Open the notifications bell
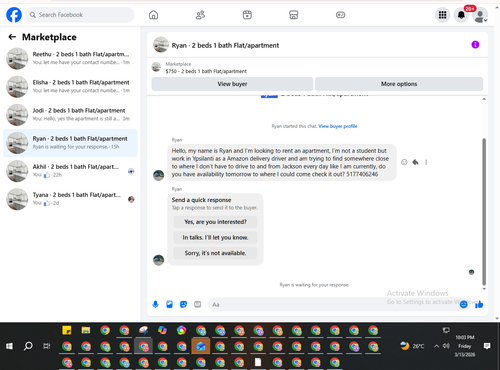The height and width of the screenshot is (370, 500). click(461, 15)
